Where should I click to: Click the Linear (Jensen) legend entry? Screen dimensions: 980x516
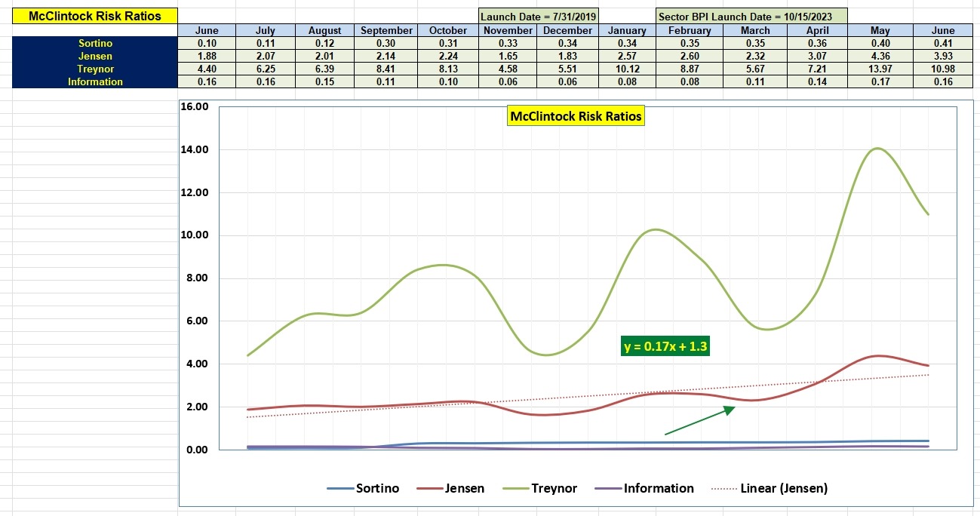pyautogui.click(x=770, y=489)
